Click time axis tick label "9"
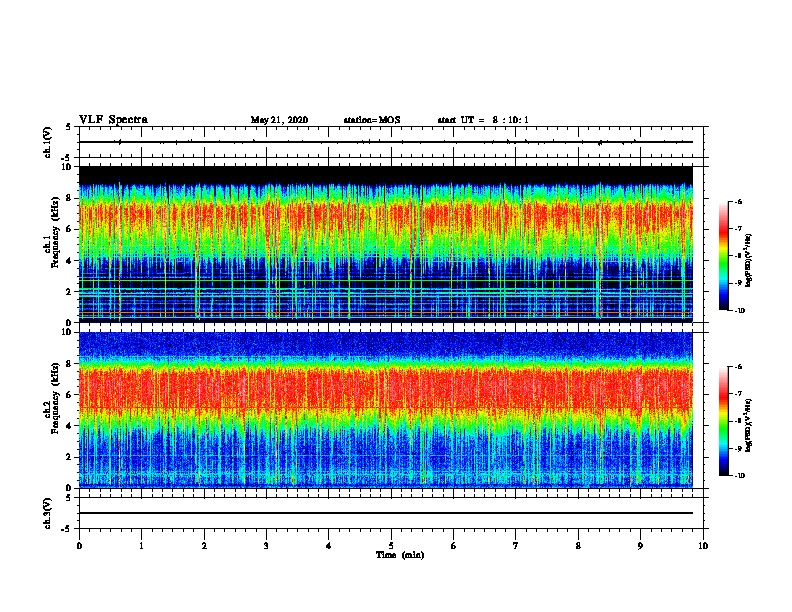 [x=640, y=546]
